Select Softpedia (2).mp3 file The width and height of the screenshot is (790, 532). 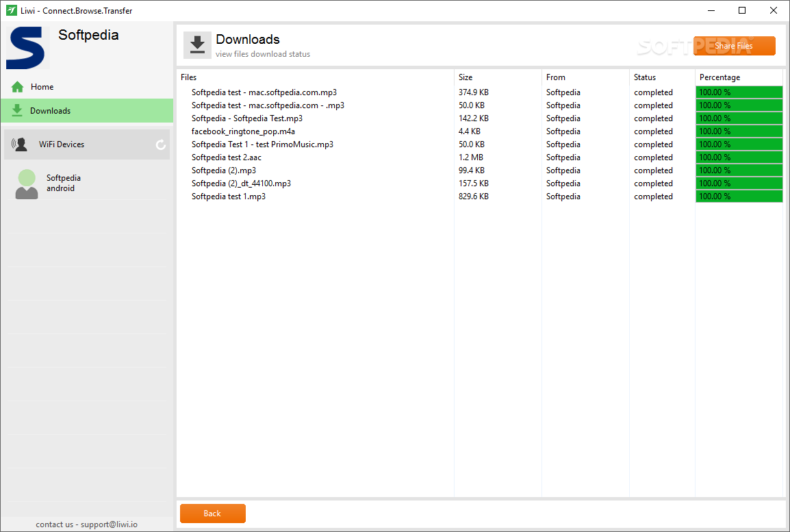click(x=224, y=170)
